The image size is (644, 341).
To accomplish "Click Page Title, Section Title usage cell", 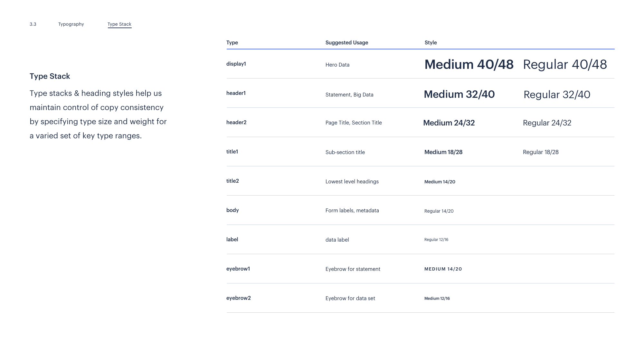I will pyautogui.click(x=354, y=123).
